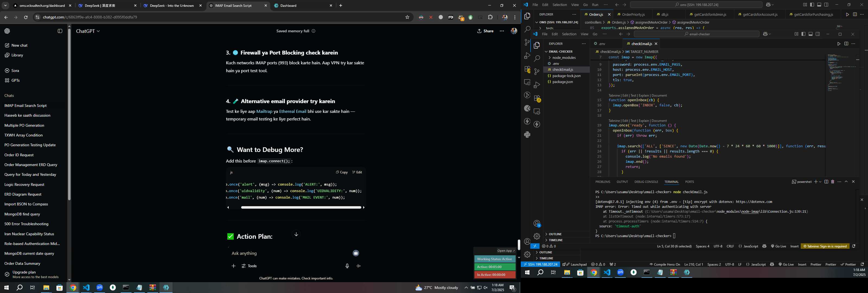Viewport: 868px width, 293px height.
Task: Split the checkEmail.js editor to the right
Action: (846, 44)
